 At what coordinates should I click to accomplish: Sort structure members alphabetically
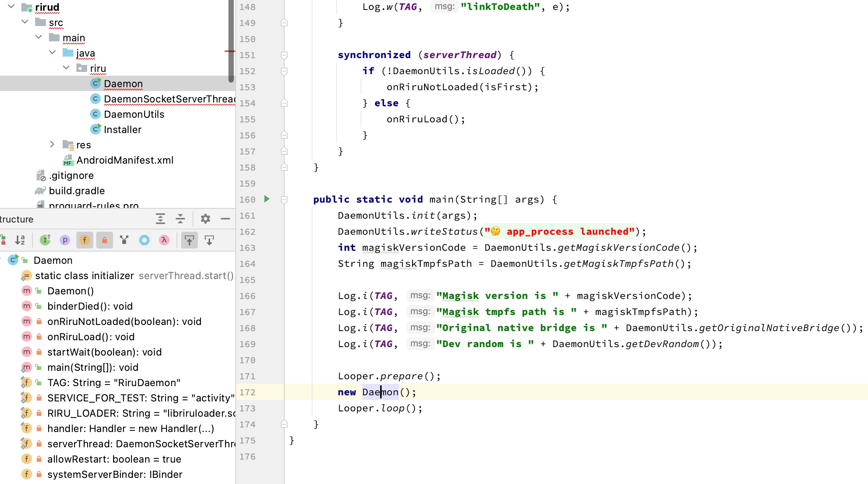(20, 240)
